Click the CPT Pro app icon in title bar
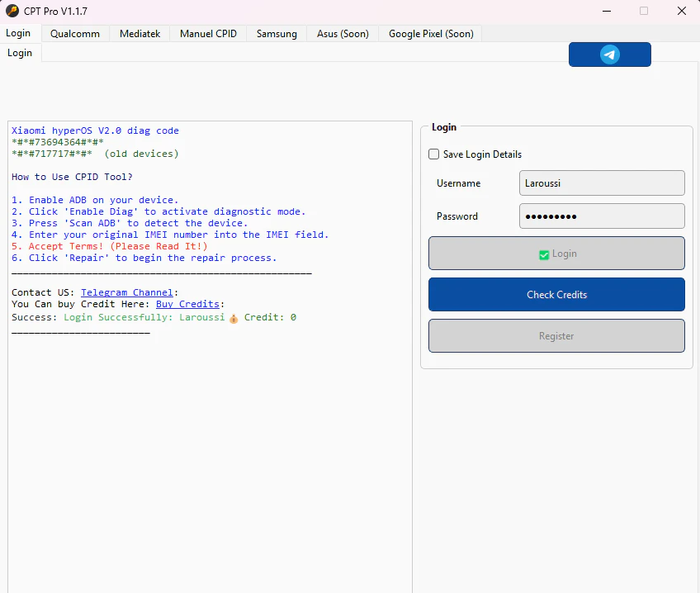 coord(12,11)
